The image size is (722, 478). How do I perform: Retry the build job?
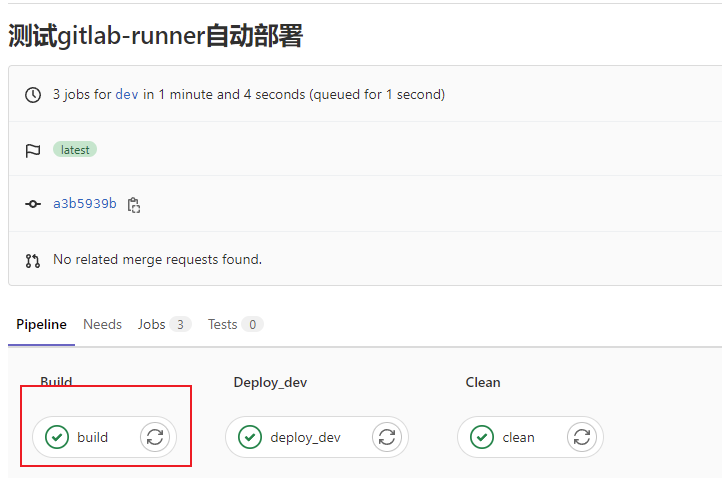[154, 437]
